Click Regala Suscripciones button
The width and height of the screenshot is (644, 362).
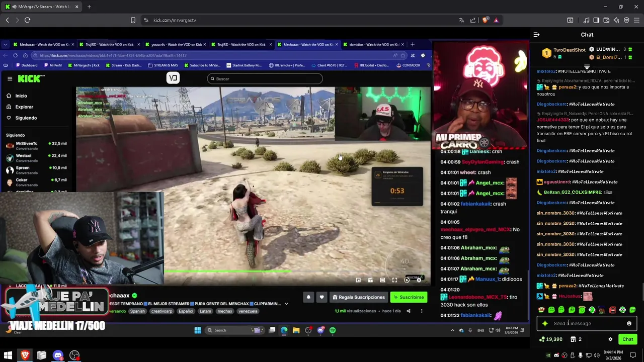tap(358, 298)
